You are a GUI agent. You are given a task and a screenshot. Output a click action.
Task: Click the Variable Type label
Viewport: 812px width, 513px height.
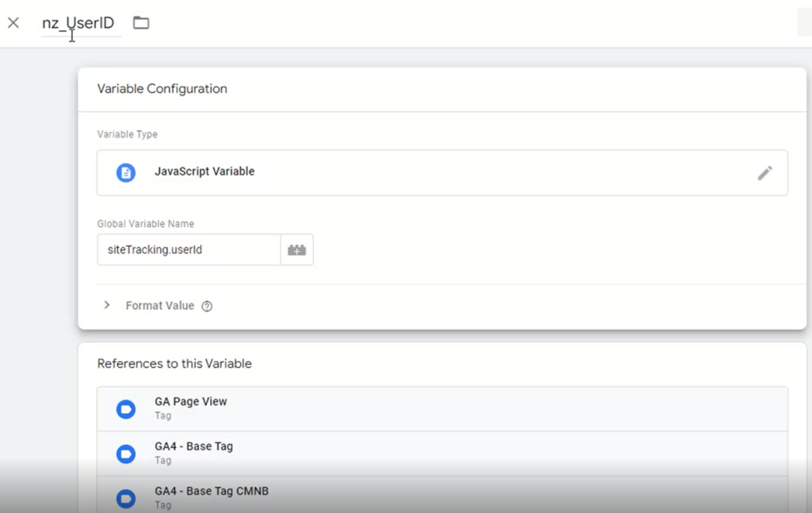click(127, 134)
